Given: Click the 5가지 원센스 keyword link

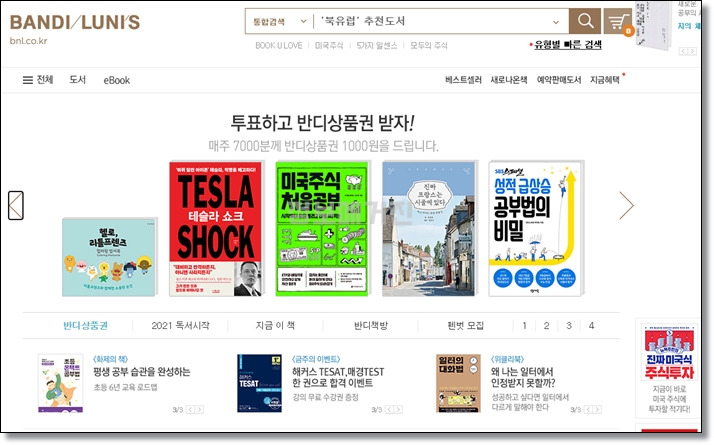Looking at the screenshot, I should 377,46.
